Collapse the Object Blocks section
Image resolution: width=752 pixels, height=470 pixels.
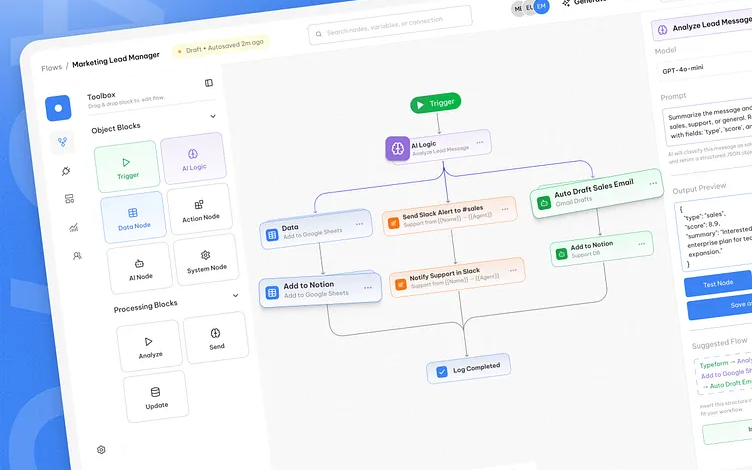(213, 116)
